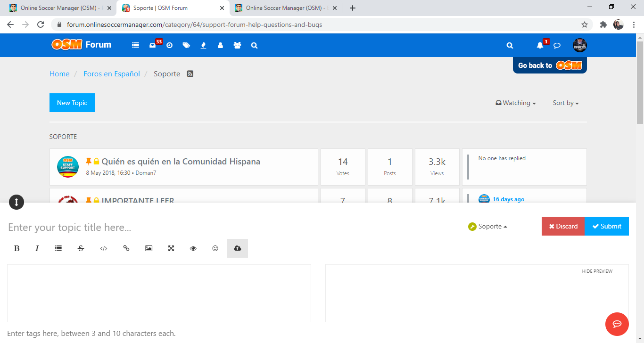The height and width of the screenshot is (343, 644).
Task: Apply strikethrough formatting in composer
Action: tap(81, 248)
